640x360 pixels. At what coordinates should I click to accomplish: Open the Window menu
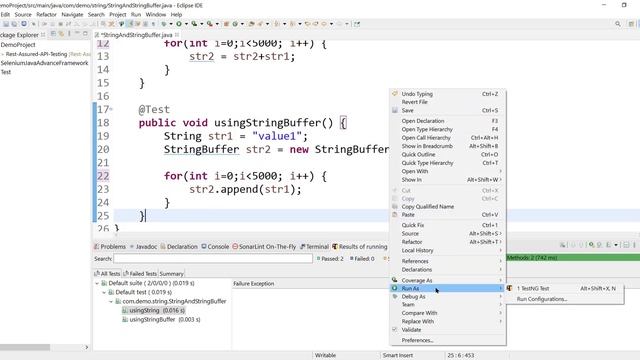click(156, 14)
